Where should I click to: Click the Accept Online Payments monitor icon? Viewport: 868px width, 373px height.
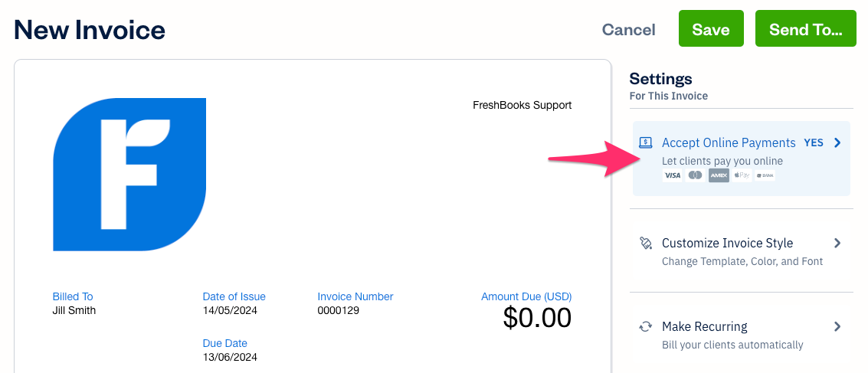click(645, 142)
